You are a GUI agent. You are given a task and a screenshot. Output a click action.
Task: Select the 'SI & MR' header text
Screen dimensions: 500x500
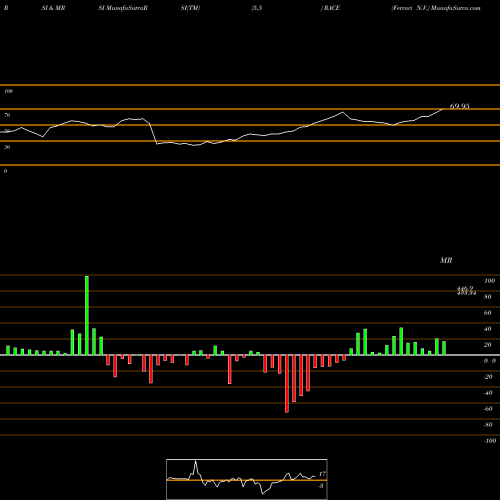point(53,8)
